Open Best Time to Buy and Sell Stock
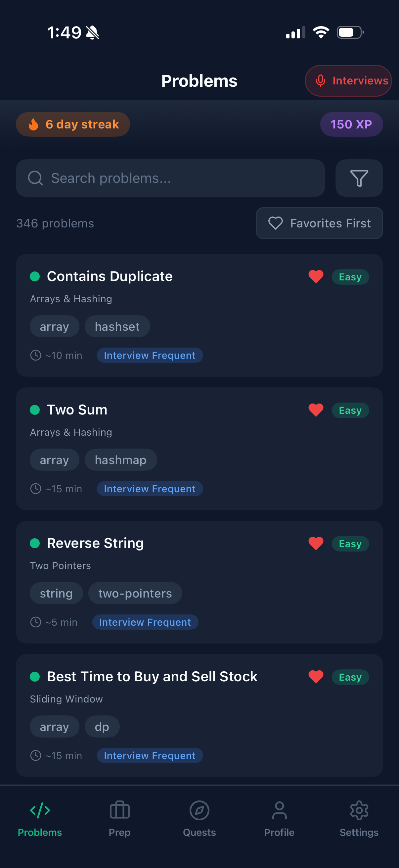This screenshot has width=399, height=868. 152,677
